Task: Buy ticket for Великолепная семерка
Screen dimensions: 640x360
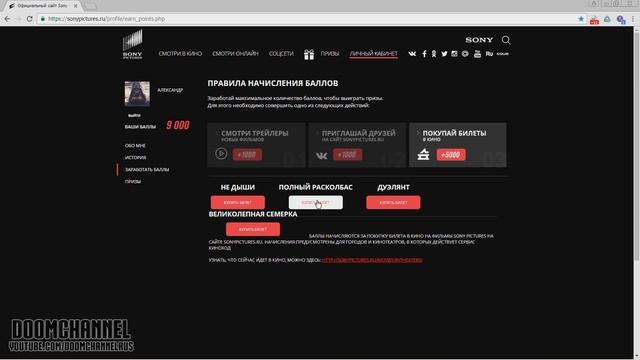Action: 253,229
